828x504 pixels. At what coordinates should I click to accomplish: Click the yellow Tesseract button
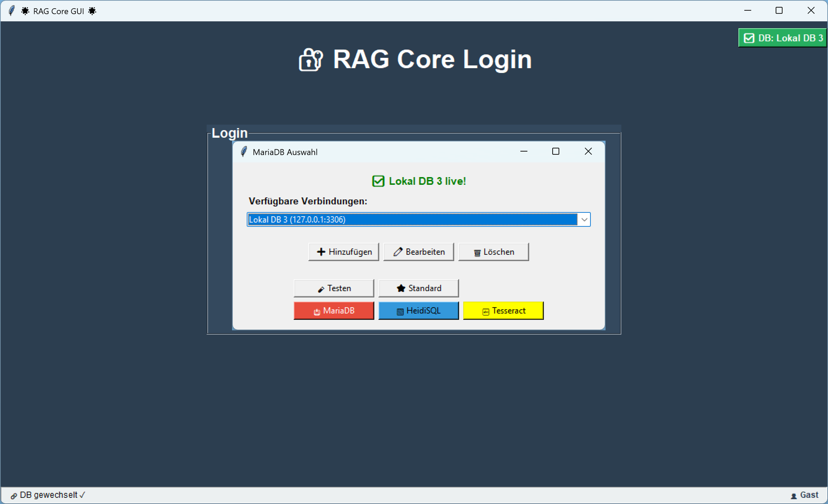coord(503,311)
